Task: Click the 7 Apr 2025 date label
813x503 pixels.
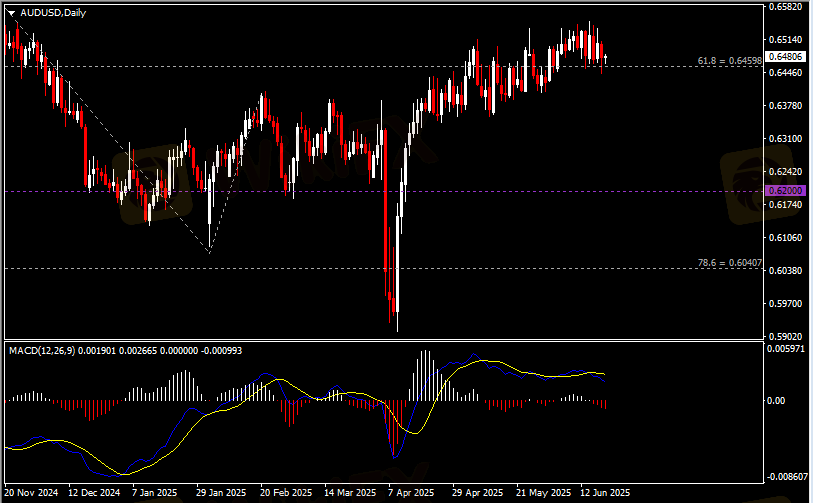Action: point(411,492)
